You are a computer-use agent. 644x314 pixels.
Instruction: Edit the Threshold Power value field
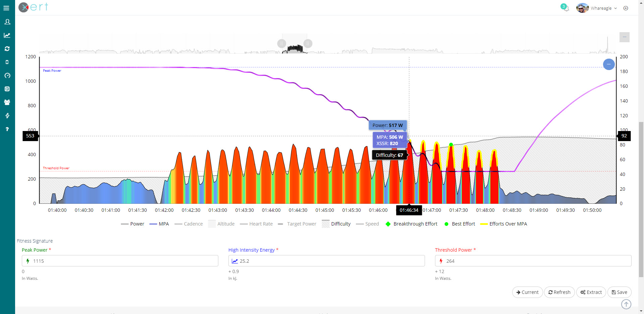pos(533,261)
